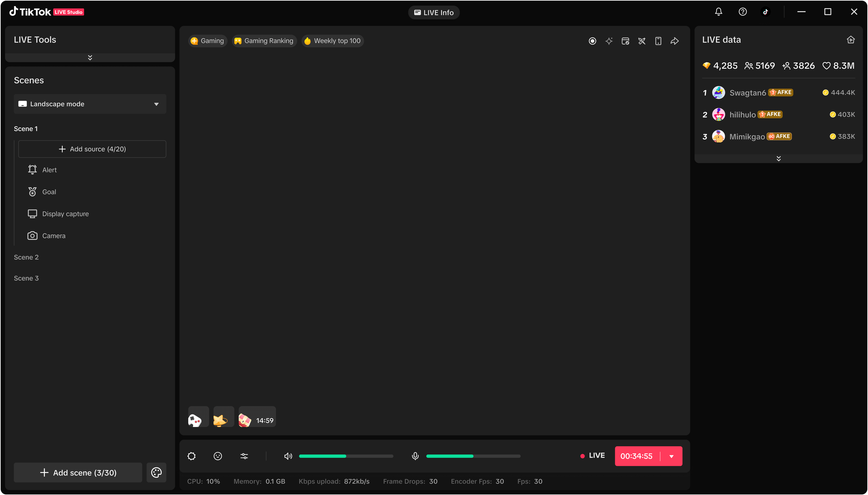Select Scene 2 in the scenes list
This screenshot has width=868, height=495.
pyautogui.click(x=26, y=257)
